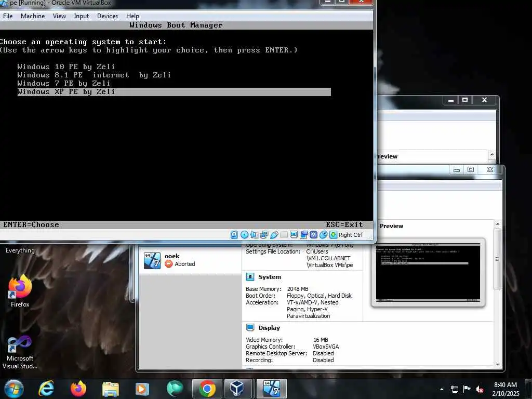The image size is (532, 399).
Task: Click the ooek Windows 7 64-bit VM icon
Action: pyautogui.click(x=152, y=261)
